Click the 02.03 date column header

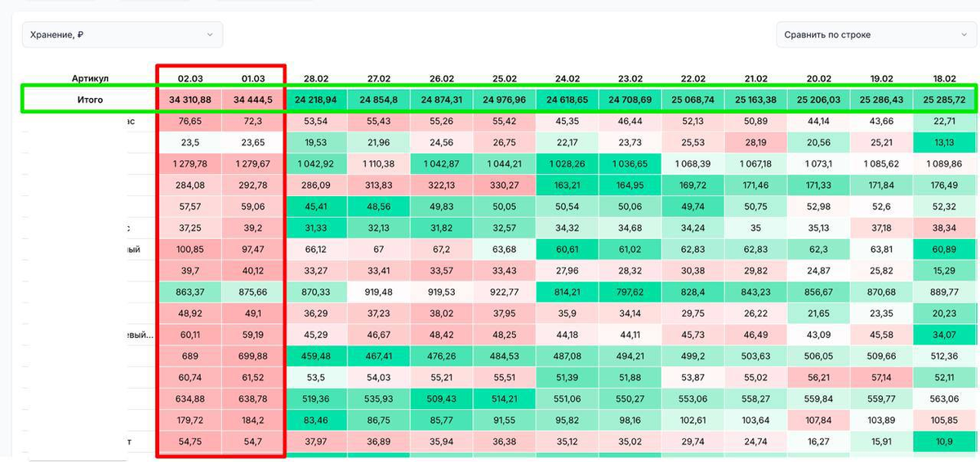pos(190,78)
